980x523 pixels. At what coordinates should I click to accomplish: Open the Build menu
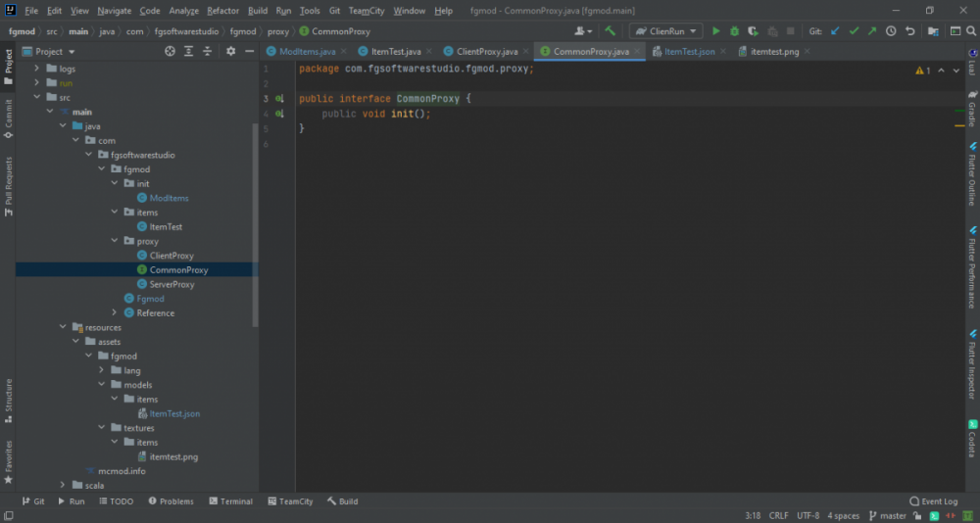pos(258,11)
